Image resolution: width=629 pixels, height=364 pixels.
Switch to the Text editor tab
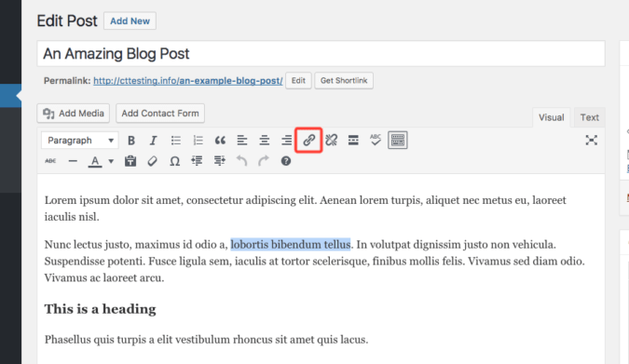(x=589, y=117)
